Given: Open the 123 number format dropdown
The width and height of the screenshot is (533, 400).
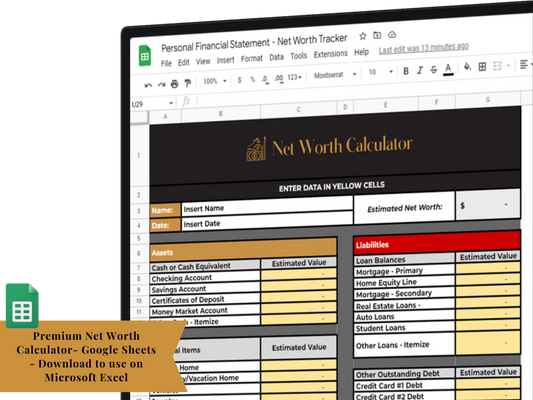Looking at the screenshot, I should pyautogui.click(x=294, y=77).
